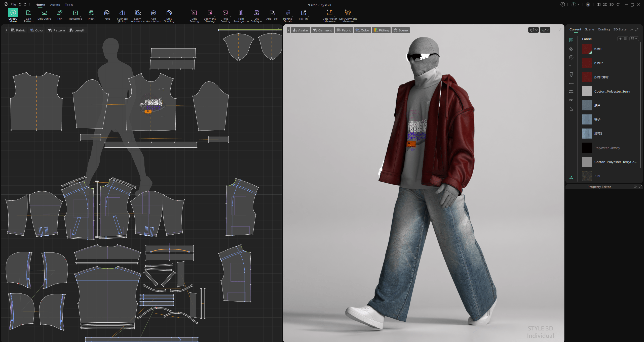Pick the Ironing Brush tool
This screenshot has height=342, width=644.
point(288,16)
